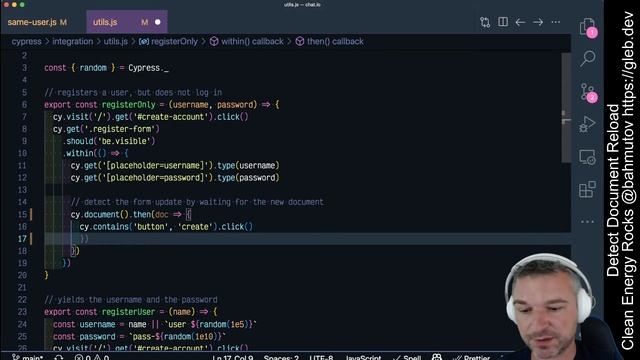Open the utils.js breadcrumb
The height and width of the screenshot is (360, 640).
116,41
